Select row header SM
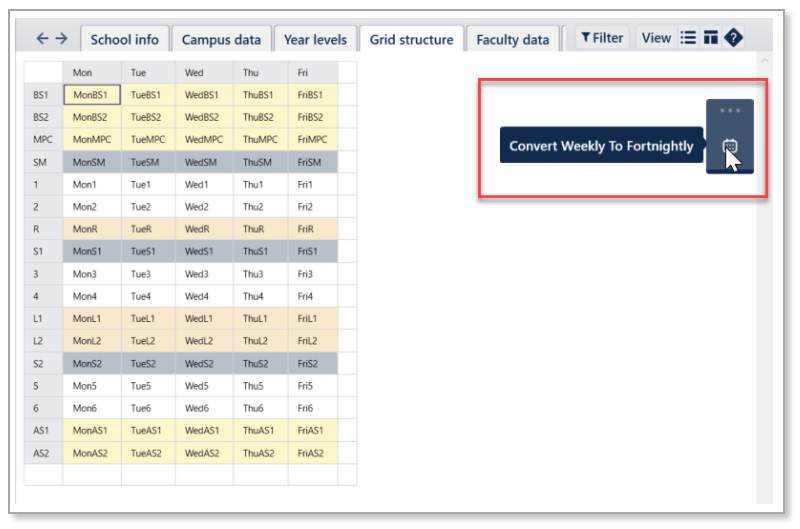This screenshot has height=529, width=800. [43, 162]
